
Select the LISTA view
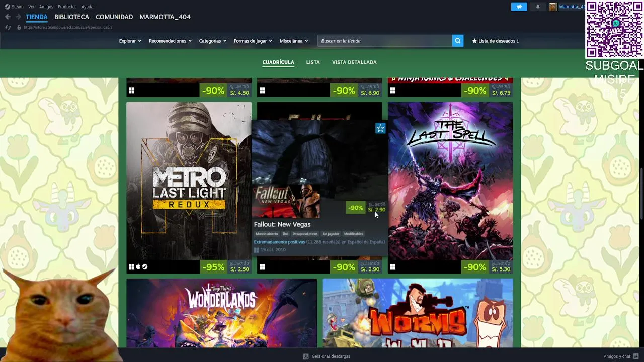coord(313,62)
